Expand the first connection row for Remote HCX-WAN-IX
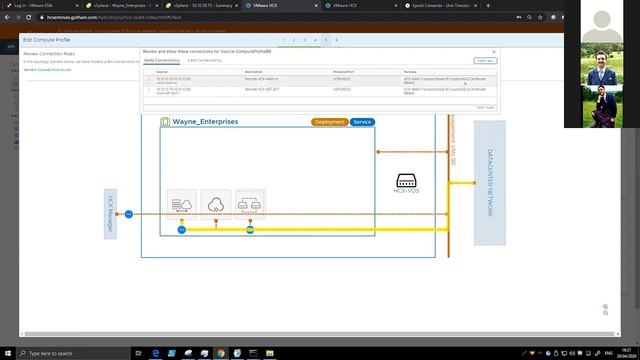The image size is (640, 360). [149, 79]
